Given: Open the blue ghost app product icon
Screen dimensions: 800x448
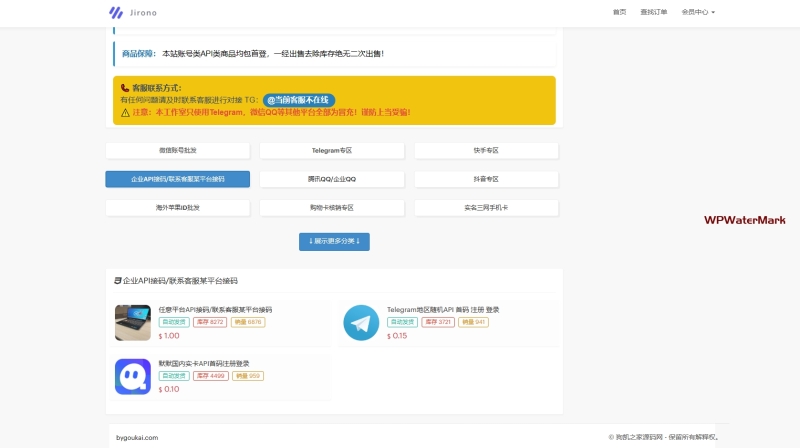Looking at the screenshot, I should pyautogui.click(x=133, y=377).
